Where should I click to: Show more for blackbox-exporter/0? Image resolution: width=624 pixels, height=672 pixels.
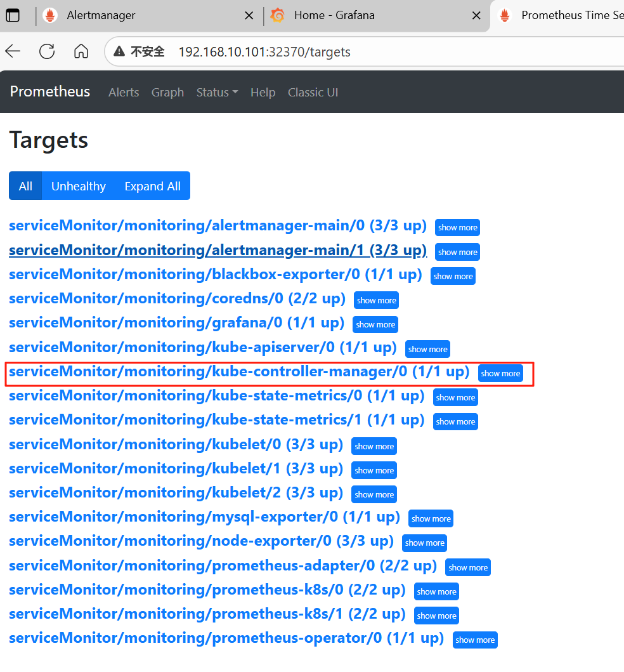tap(453, 277)
